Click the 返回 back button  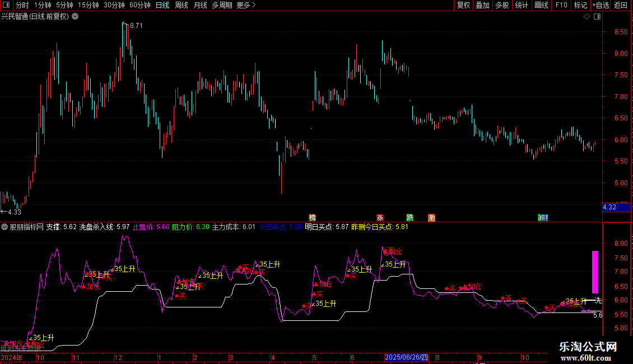tap(621, 5)
